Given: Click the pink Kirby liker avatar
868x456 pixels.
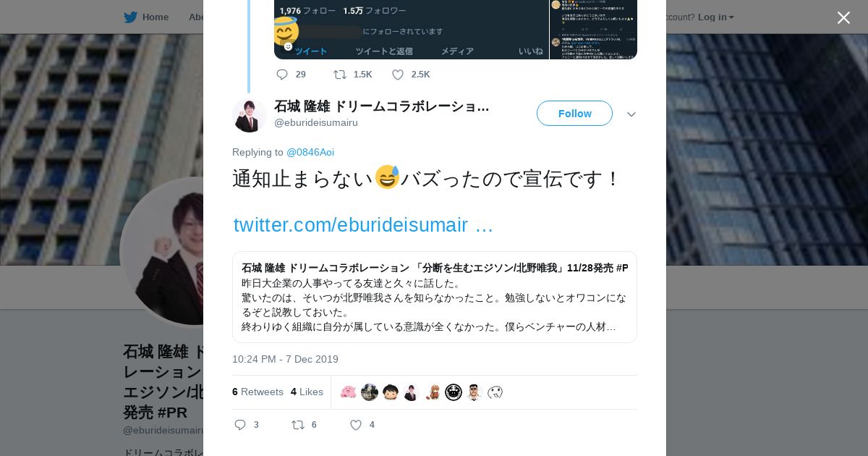Looking at the screenshot, I should (349, 392).
